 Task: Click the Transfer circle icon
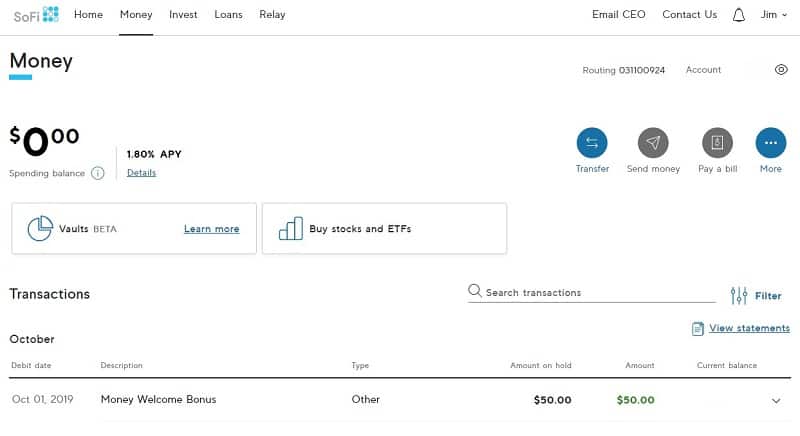[x=592, y=143]
